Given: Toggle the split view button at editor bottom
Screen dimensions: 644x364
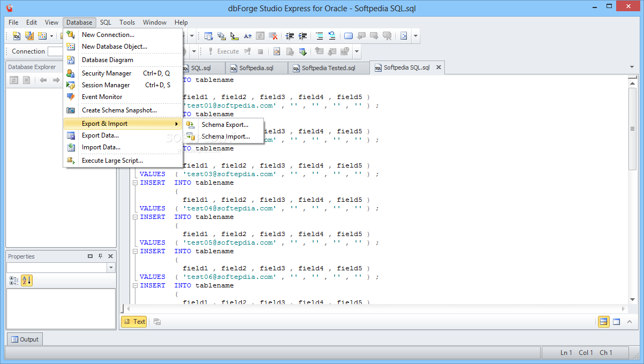Looking at the screenshot, I should pos(604,322).
